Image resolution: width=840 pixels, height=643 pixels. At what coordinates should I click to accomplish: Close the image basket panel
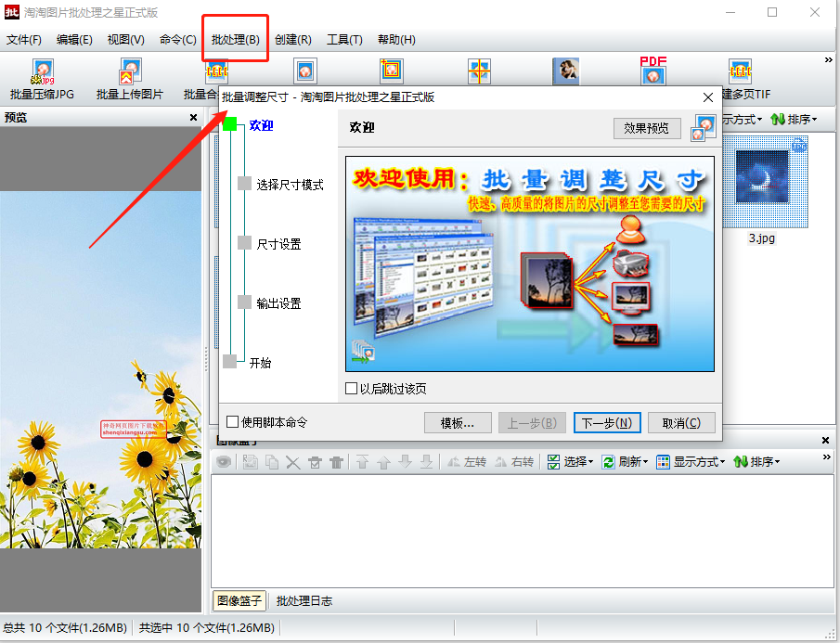coord(825,440)
